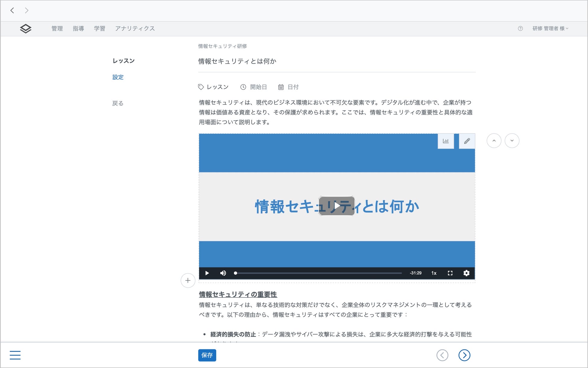Open video settings gear icon
The image size is (588, 368).
pos(466,273)
